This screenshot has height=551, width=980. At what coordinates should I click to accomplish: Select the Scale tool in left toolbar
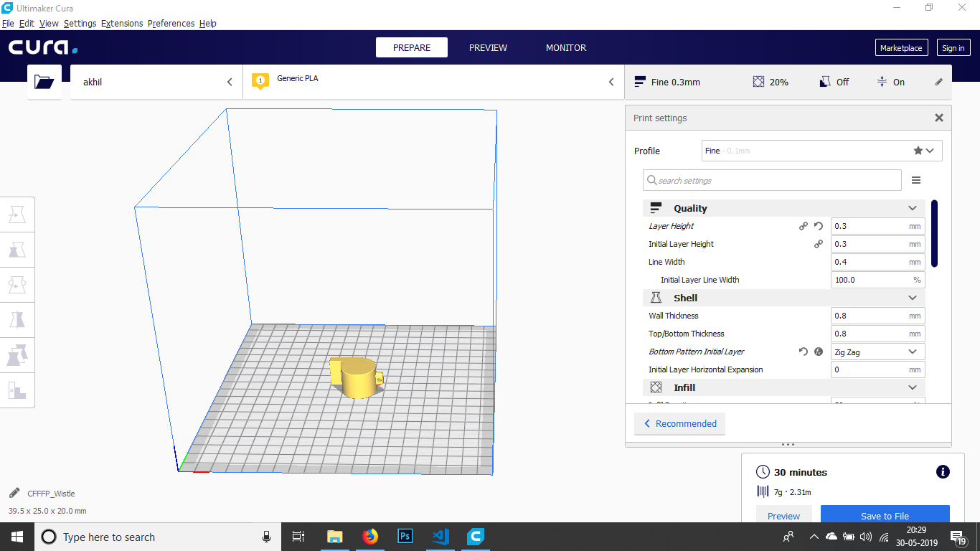coord(17,250)
